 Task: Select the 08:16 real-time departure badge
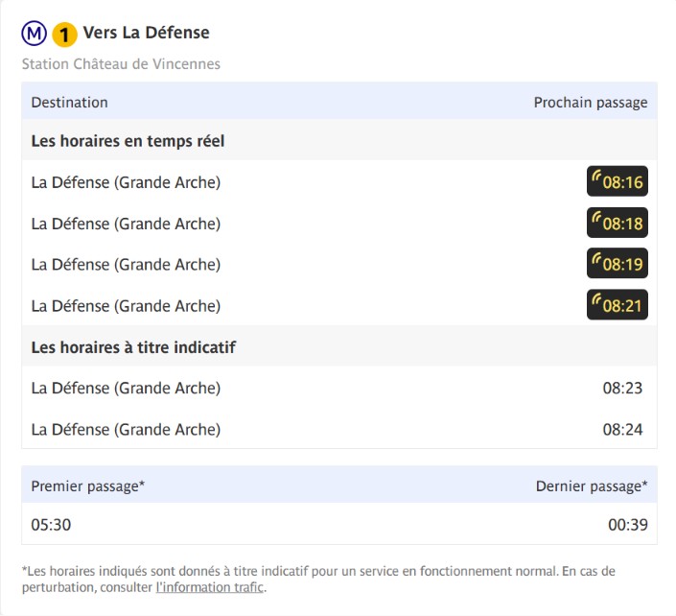pos(617,181)
